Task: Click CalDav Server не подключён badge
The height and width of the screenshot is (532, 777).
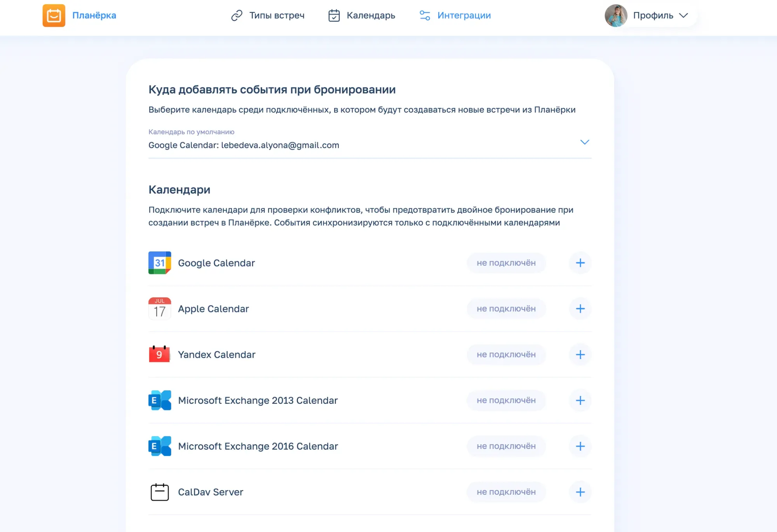Action: (506, 492)
